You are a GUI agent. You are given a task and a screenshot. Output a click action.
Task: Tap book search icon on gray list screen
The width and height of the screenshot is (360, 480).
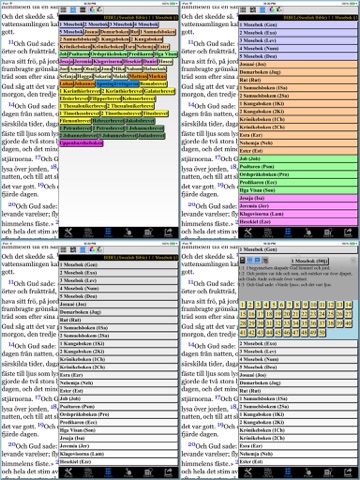click(x=148, y=472)
